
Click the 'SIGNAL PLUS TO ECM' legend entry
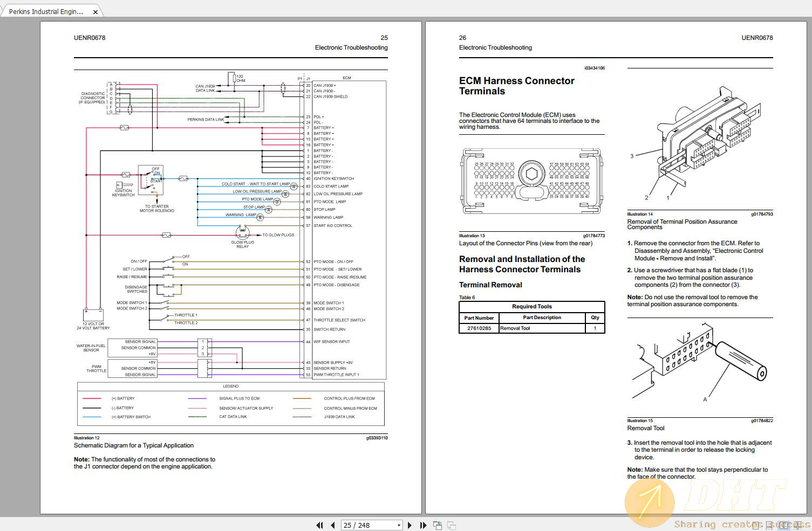pos(239,398)
